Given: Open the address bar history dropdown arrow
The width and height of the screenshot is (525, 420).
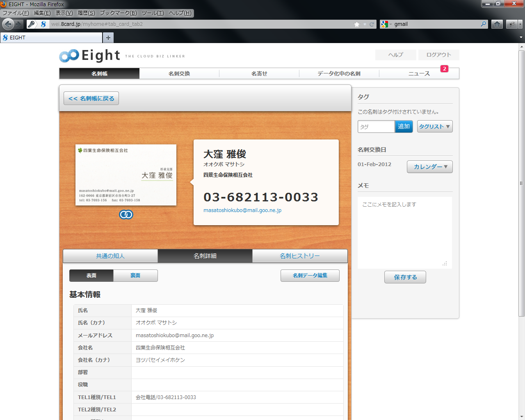Looking at the screenshot, I should pos(365,24).
